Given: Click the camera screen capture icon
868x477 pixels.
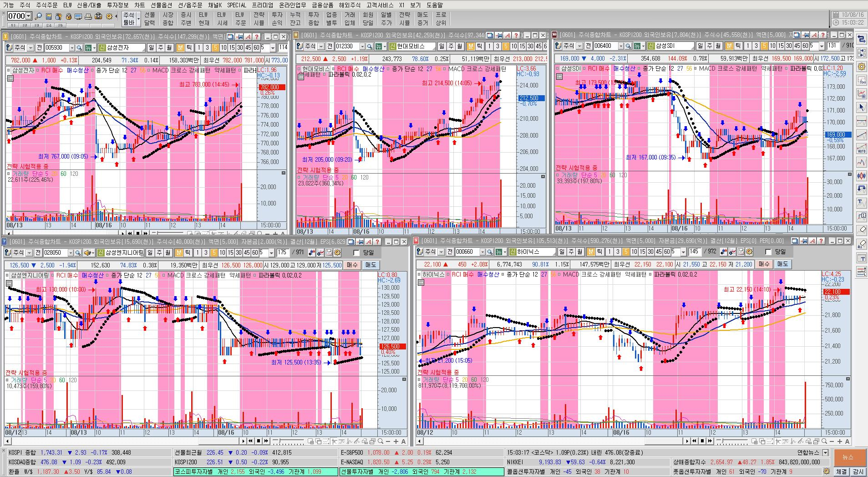Looking at the screenshot, I should point(98,16).
